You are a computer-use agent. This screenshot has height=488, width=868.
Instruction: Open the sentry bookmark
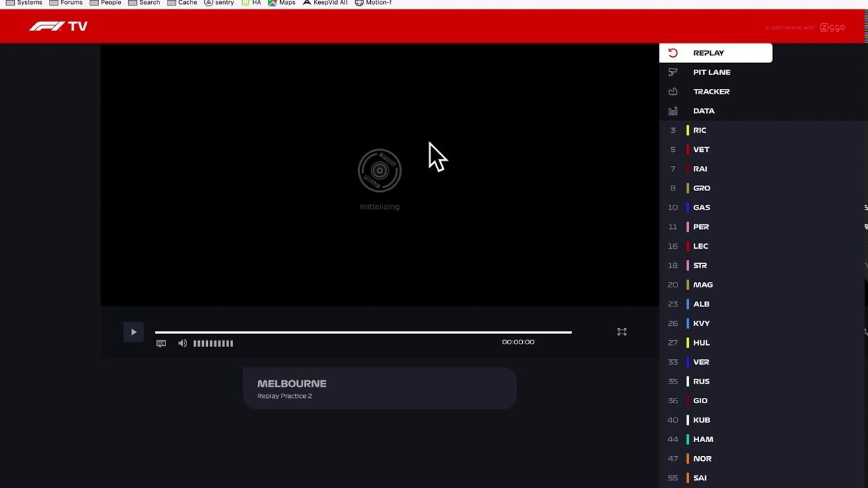219,3
